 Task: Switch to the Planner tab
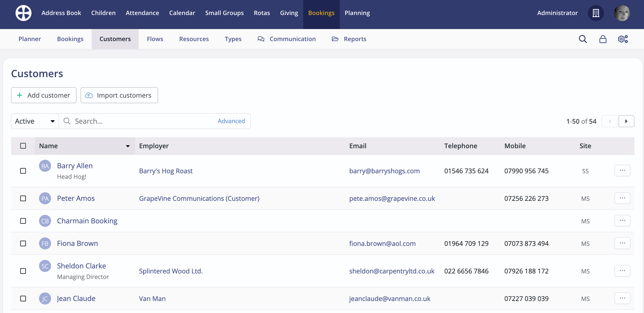pos(30,39)
